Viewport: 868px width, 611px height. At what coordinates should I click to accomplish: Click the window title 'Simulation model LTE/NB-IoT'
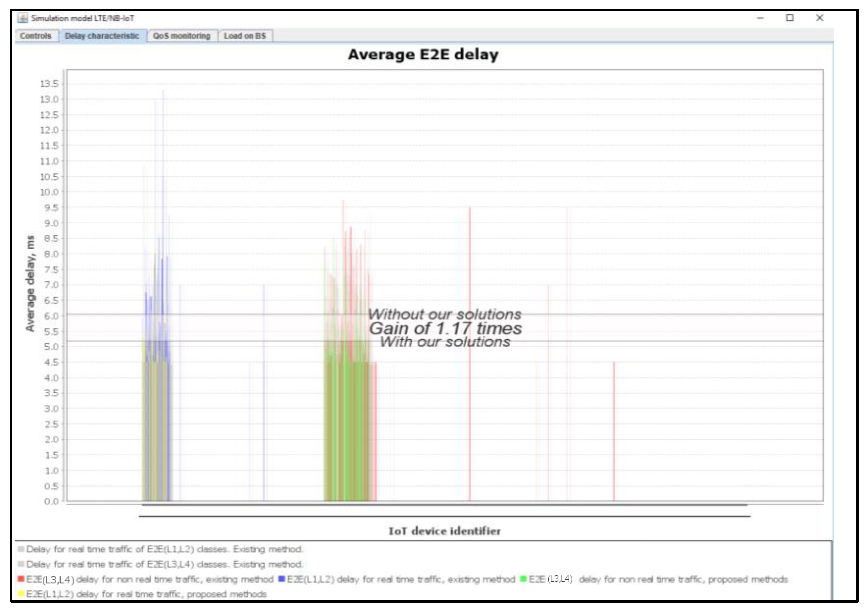[83, 18]
